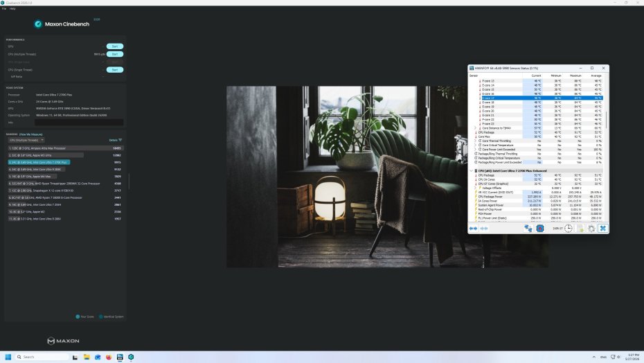
Task: Click the Info text field
Action: (79, 123)
